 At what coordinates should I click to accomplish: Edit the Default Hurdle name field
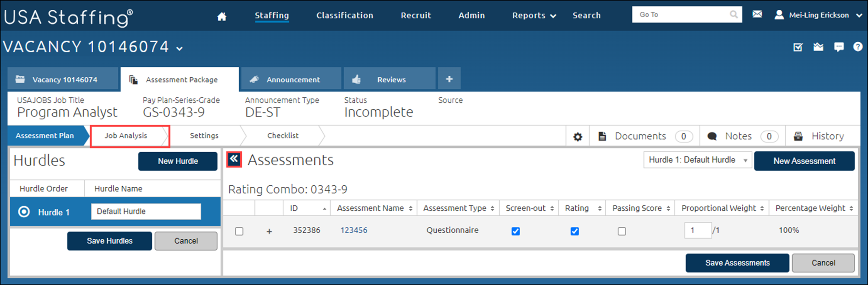click(146, 211)
